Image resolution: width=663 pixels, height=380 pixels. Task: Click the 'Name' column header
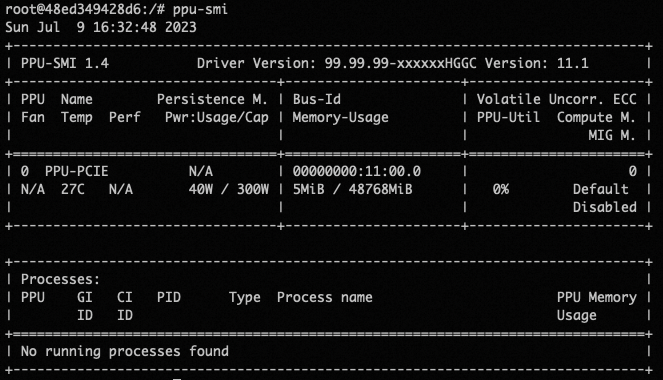click(x=77, y=99)
